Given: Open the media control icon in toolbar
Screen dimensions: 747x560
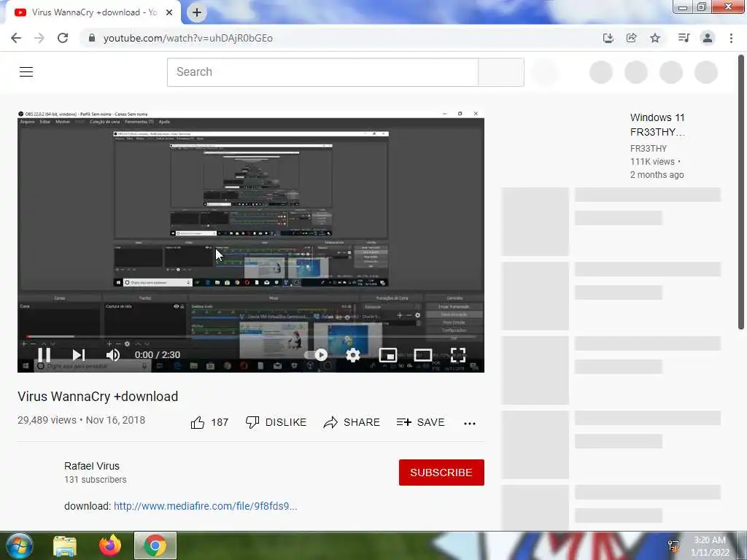Looking at the screenshot, I should 684,38.
